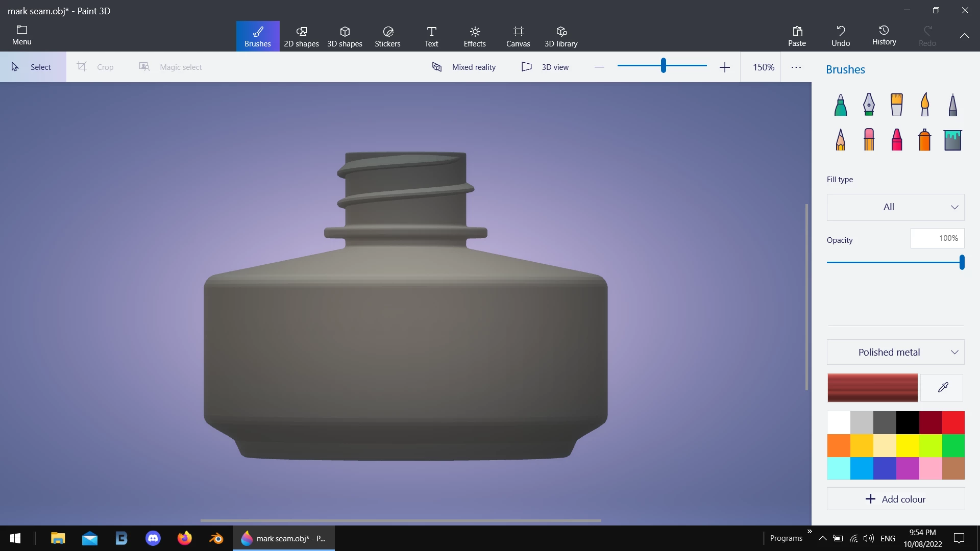Select the Marker brush
Image resolution: width=980 pixels, height=551 pixels.
pyautogui.click(x=840, y=105)
